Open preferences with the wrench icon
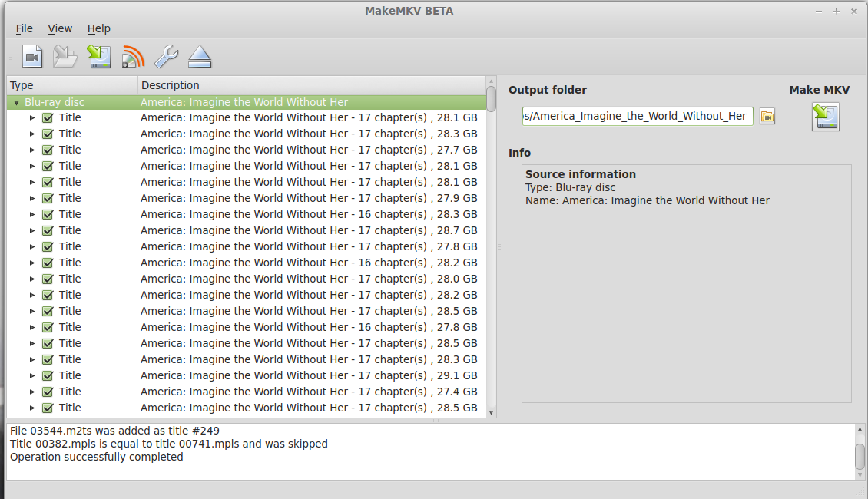 coord(166,57)
